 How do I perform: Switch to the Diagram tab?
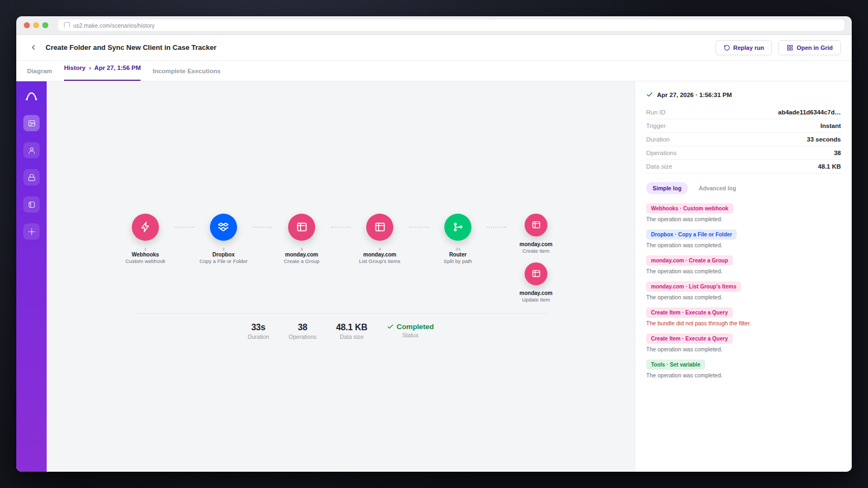40,71
